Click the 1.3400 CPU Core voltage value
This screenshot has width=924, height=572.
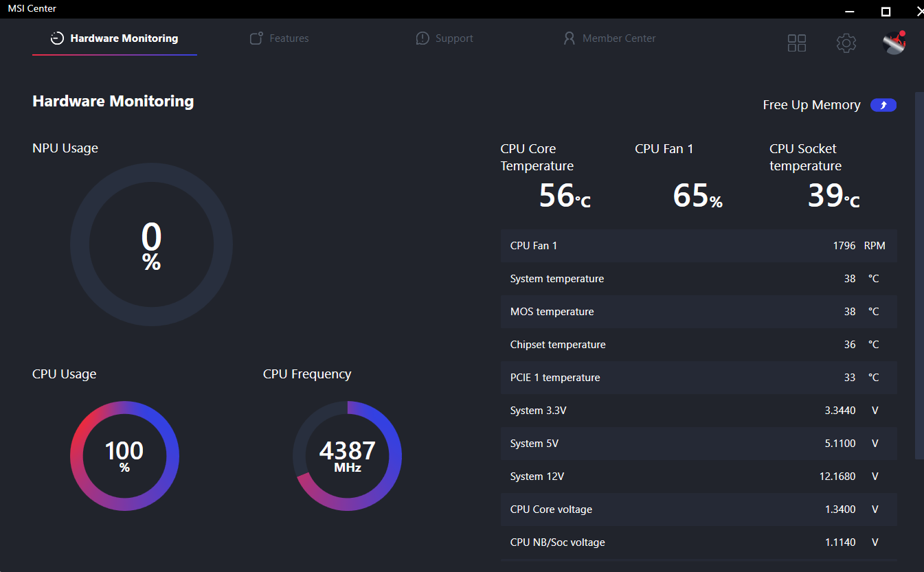[840, 510]
